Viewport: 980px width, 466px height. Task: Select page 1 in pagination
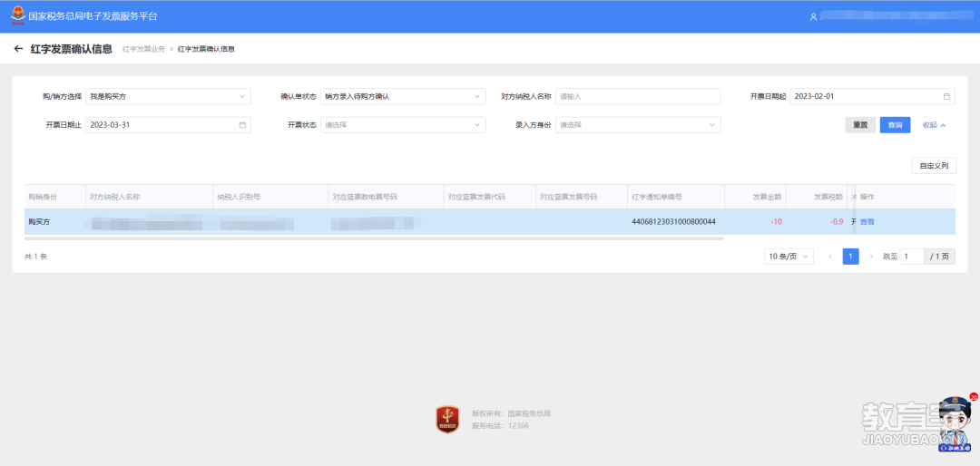[x=850, y=257]
